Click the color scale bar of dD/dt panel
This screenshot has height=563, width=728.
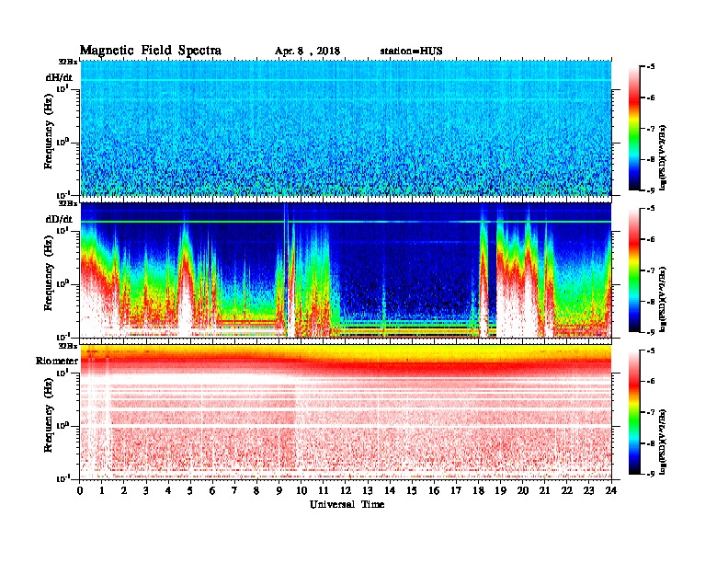(634, 270)
